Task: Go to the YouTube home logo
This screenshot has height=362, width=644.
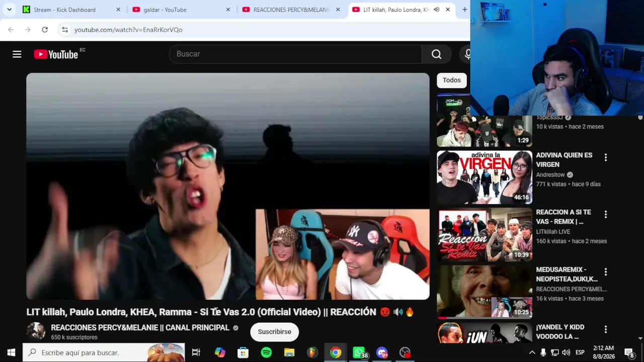Action: pyautogui.click(x=56, y=54)
